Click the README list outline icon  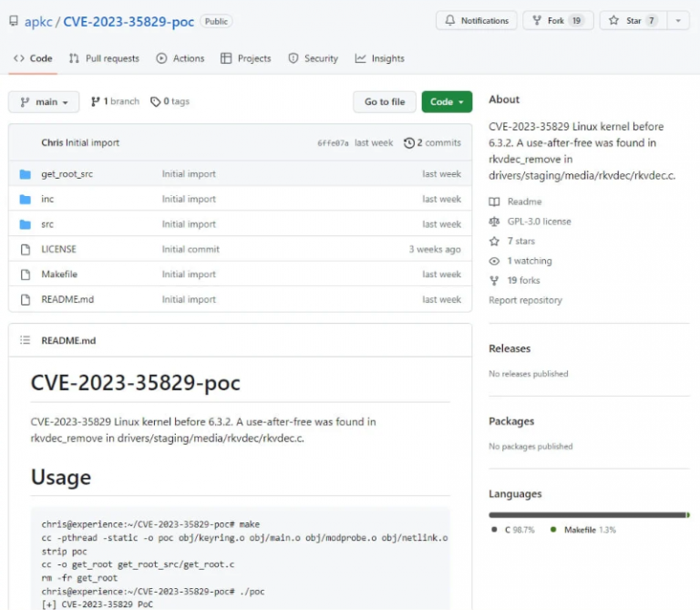coord(25,340)
